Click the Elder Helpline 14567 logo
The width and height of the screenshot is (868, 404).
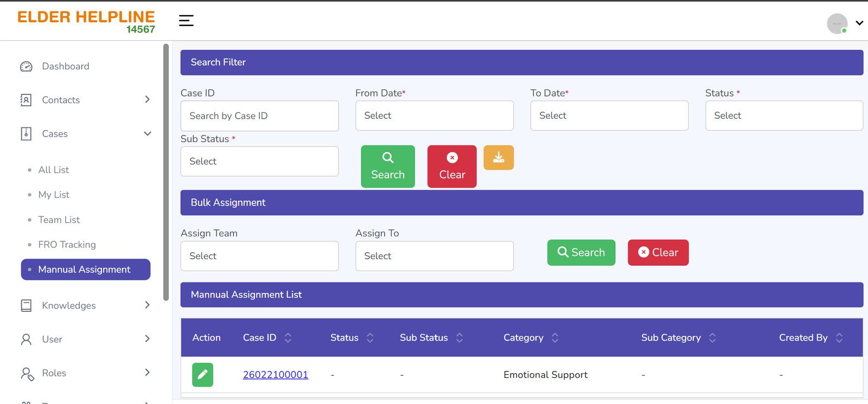[86, 22]
